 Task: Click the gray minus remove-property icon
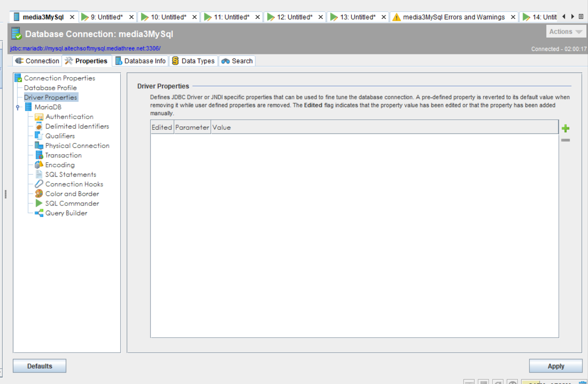click(565, 140)
